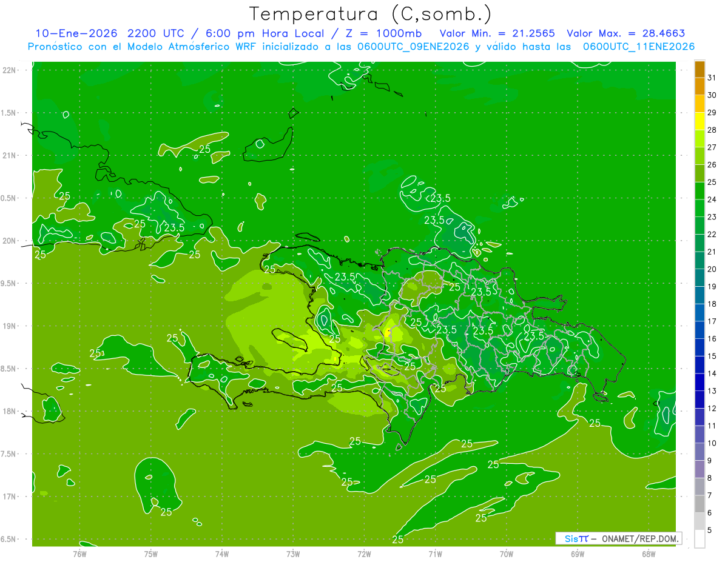Click the legend value 30
Screen dimensions: 728x562
click(712, 95)
